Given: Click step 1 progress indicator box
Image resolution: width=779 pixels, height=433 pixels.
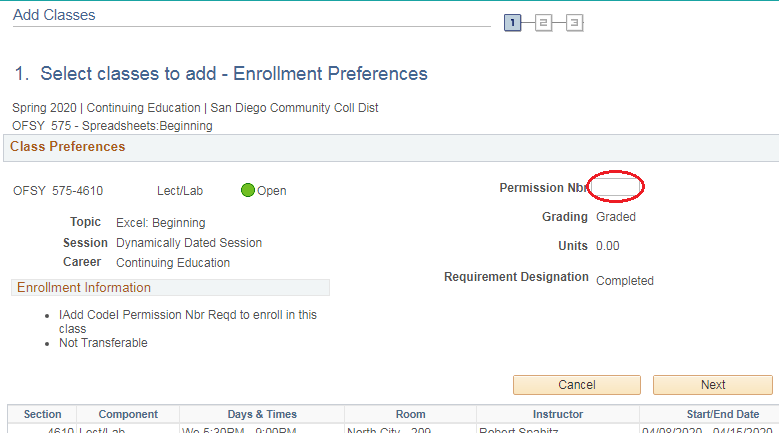Looking at the screenshot, I should tap(513, 22).
